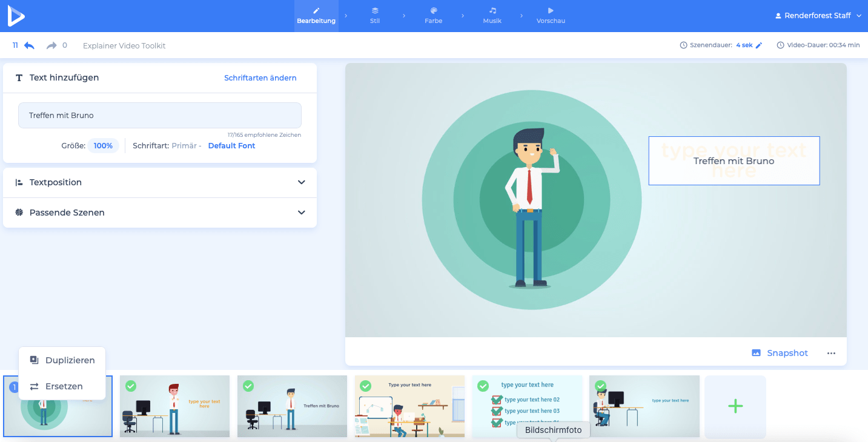Viewport: 868px width, 442px height.
Task: Click the Passende Szenen brain icon
Action: 19,213
